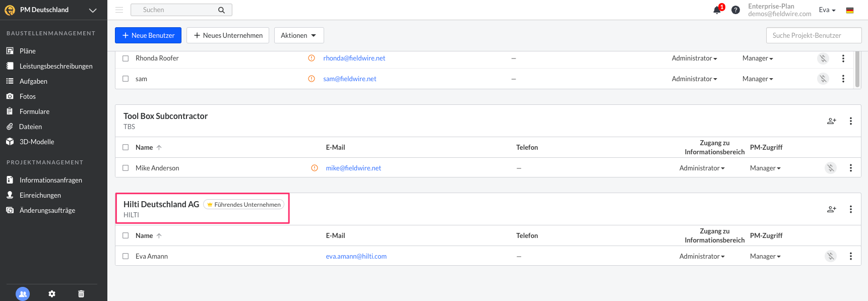Viewport: 868px width, 301px height.
Task: Toggle the hamburger menu icon
Action: coord(119,10)
